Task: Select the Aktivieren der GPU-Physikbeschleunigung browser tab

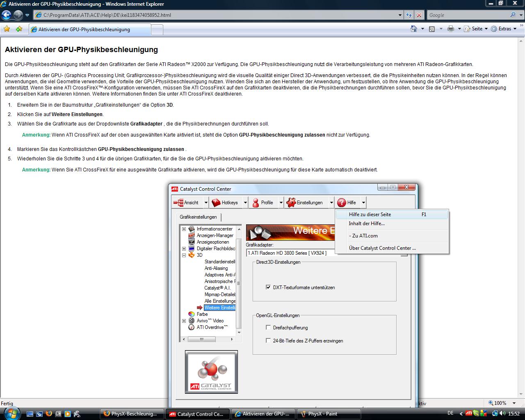Action: click(90, 30)
